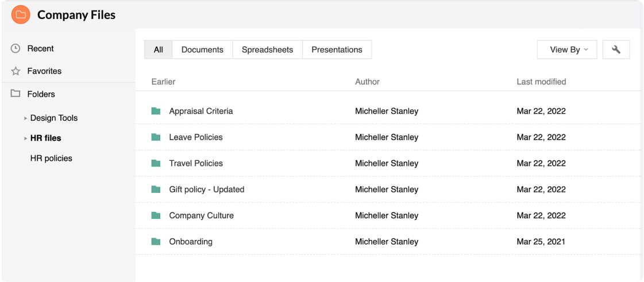Expand the Design Tools folder arrow
This screenshot has height=282, width=644.
(x=25, y=118)
